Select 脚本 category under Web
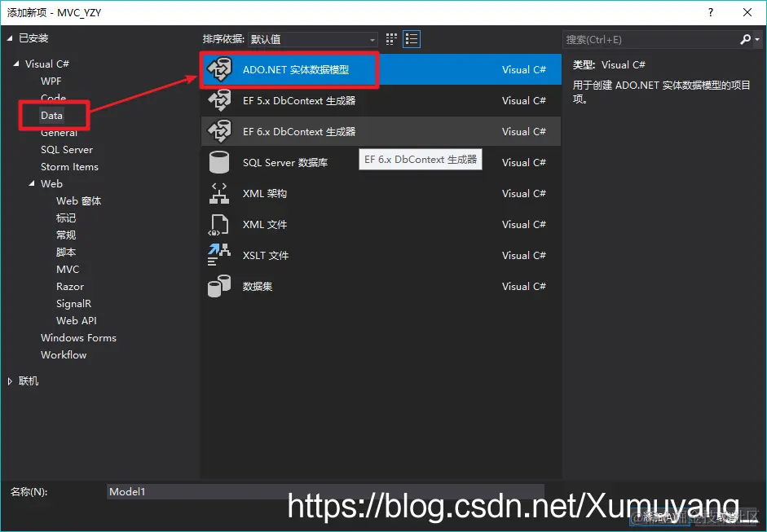The width and height of the screenshot is (767, 532). point(65,253)
